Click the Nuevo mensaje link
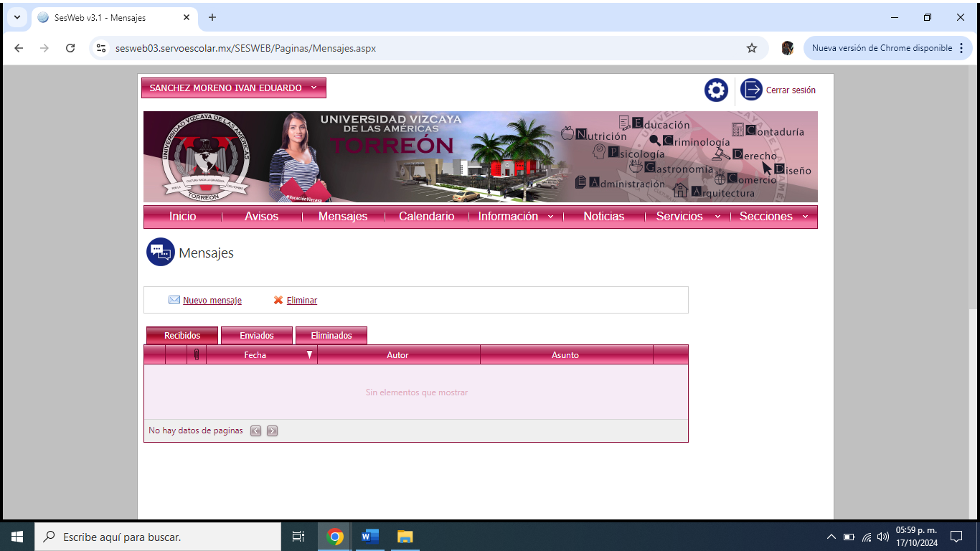 click(x=212, y=301)
